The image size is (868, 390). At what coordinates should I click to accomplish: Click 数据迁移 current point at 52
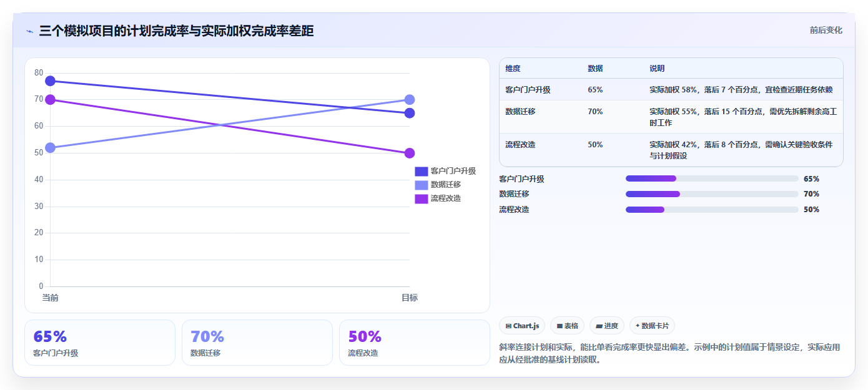coord(51,148)
